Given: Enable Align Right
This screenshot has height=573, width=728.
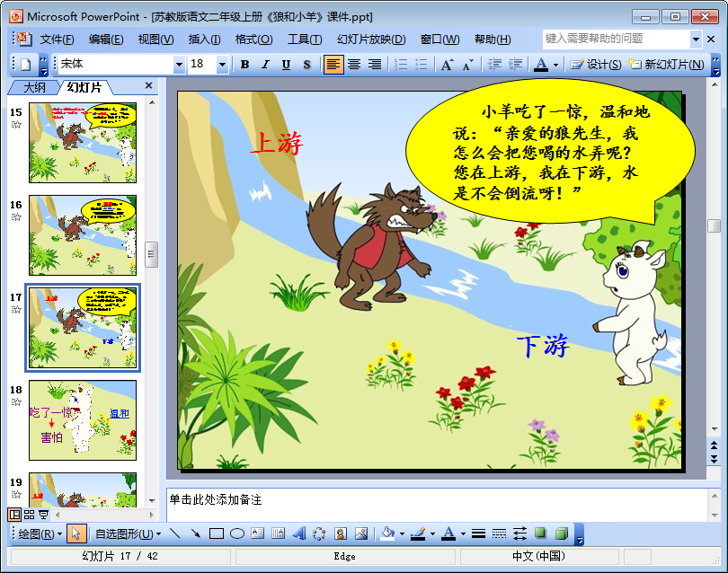Looking at the screenshot, I should pyautogui.click(x=375, y=65).
